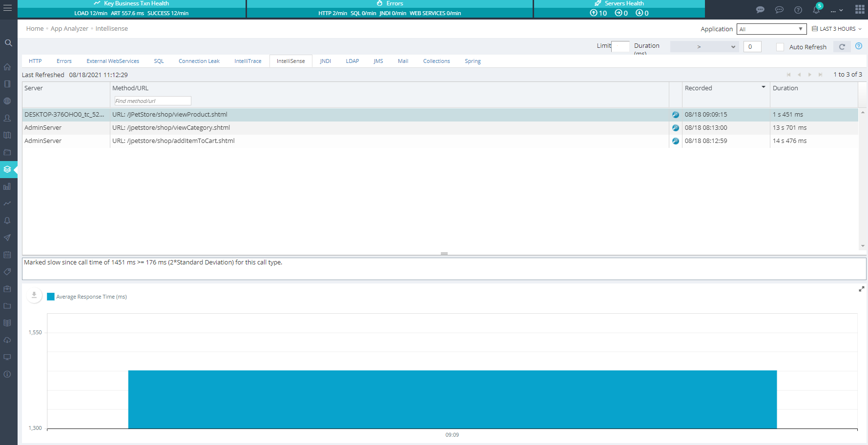Sort by the Recorded column header

pyautogui.click(x=698, y=88)
